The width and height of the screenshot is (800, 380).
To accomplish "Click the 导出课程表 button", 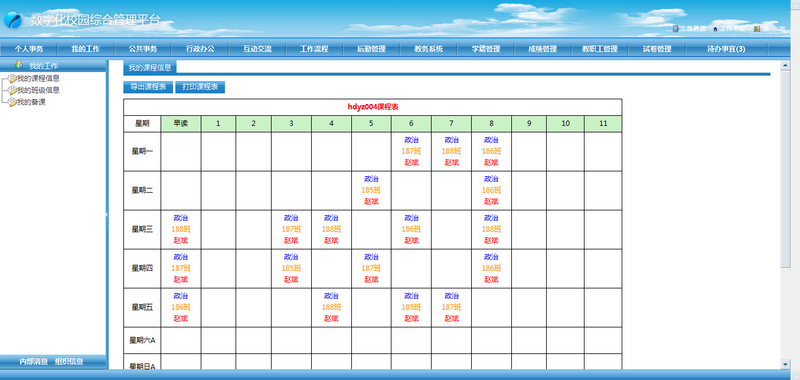I will 148,87.
